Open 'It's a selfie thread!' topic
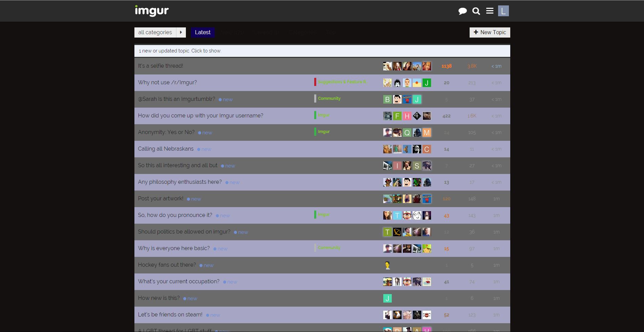The image size is (644, 332). pos(160,66)
